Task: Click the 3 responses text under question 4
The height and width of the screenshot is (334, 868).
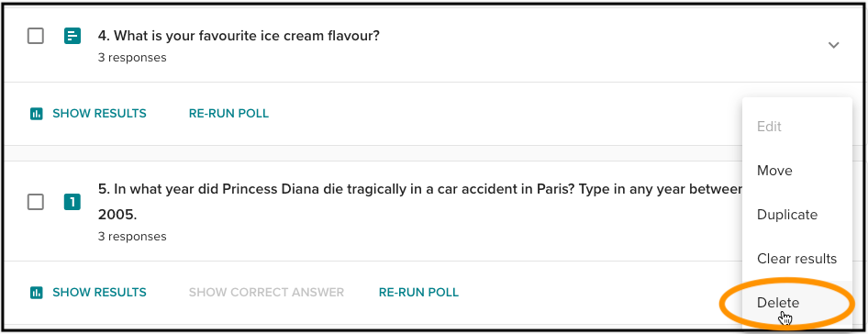Action: [132, 58]
